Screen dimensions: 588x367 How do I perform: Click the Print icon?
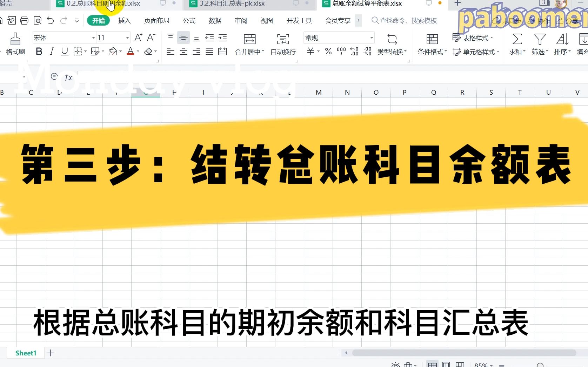tap(24, 21)
